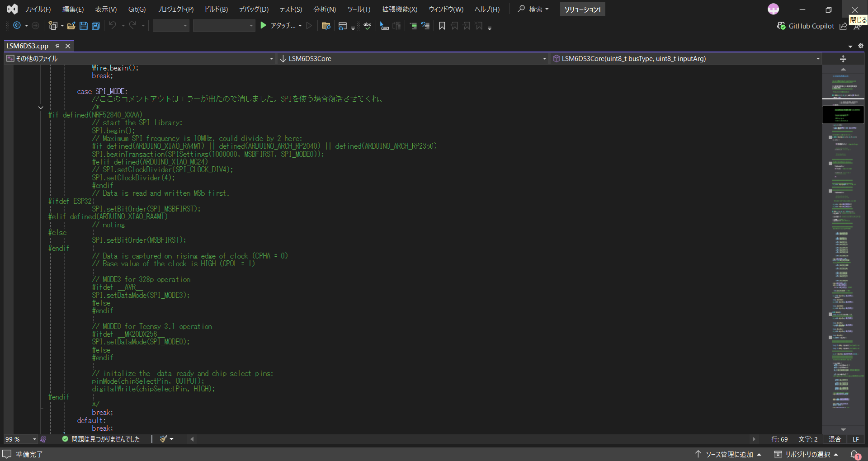Click the 準備完了 status bar output icon
The image size is (868, 461).
7,454
